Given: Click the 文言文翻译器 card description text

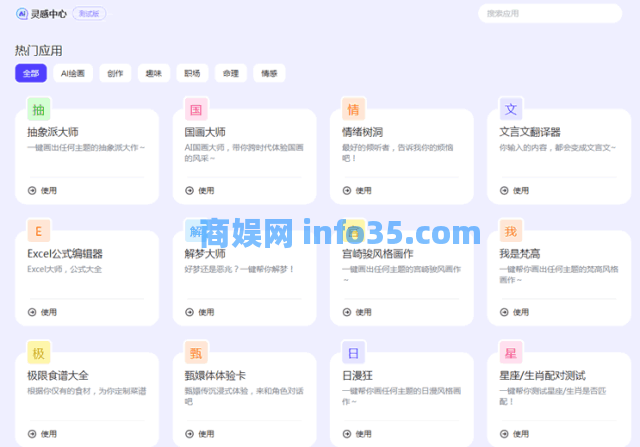Looking at the screenshot, I should [558, 148].
